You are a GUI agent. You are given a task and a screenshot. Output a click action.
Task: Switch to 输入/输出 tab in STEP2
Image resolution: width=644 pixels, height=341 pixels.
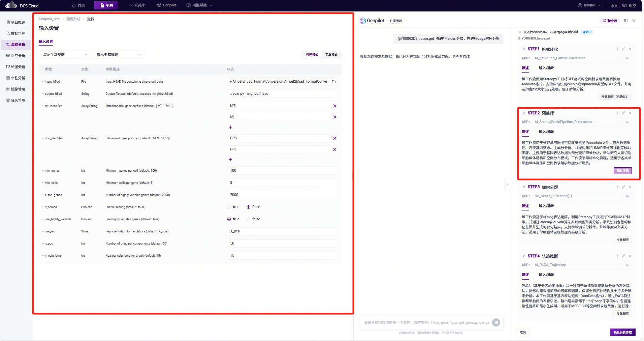546,132
